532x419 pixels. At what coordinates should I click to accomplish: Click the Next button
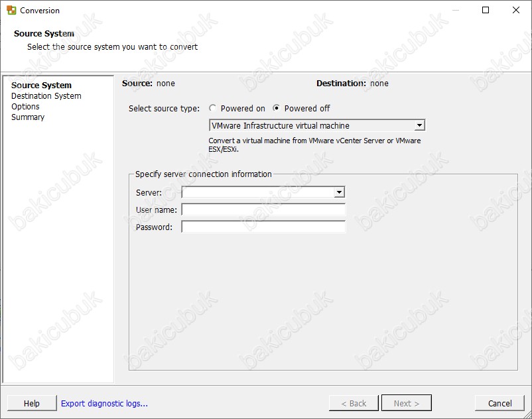[407, 403]
